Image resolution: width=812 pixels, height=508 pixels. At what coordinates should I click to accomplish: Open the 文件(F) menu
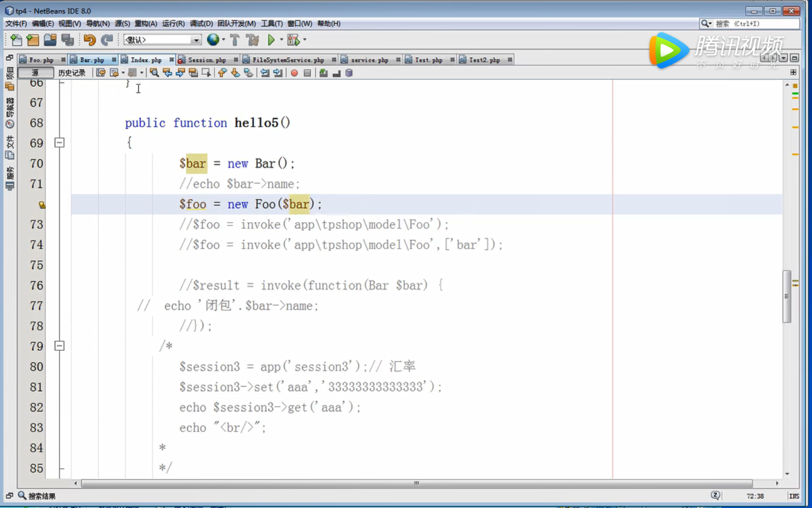pos(16,23)
